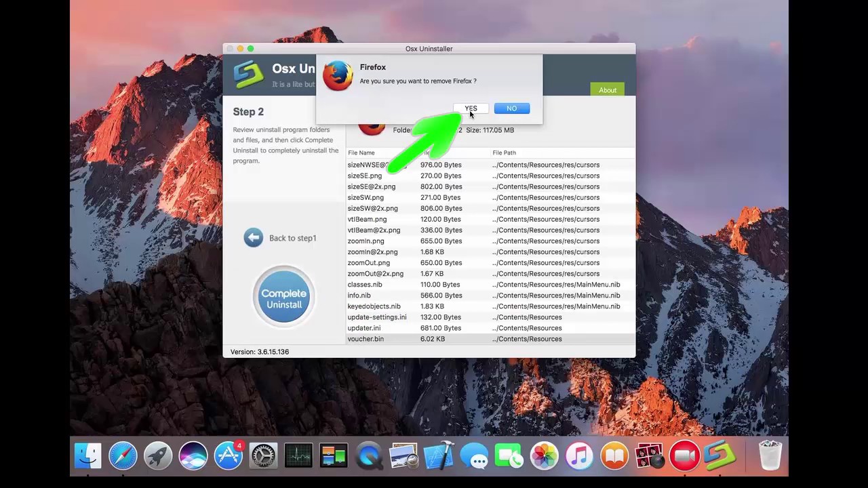This screenshot has height=488, width=868.
Task: Select keyedobjects.nib in the list
Action: pyautogui.click(x=491, y=306)
